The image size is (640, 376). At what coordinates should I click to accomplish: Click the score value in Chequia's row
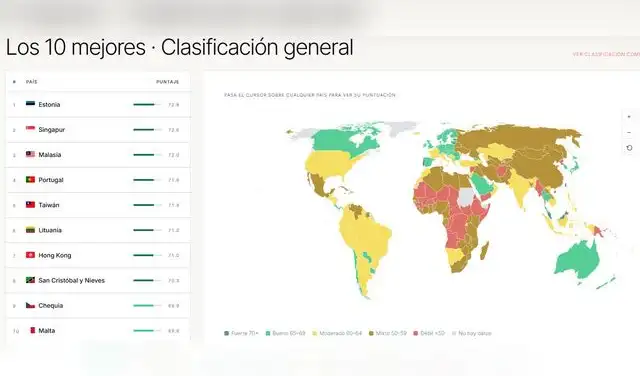pos(173,306)
